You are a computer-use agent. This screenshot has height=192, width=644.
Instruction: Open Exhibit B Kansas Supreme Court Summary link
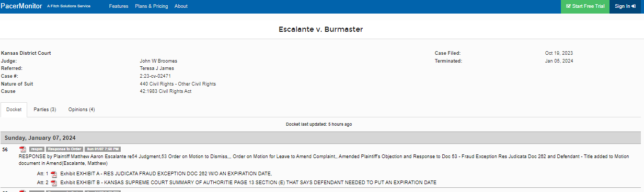pyautogui.click(x=248, y=183)
